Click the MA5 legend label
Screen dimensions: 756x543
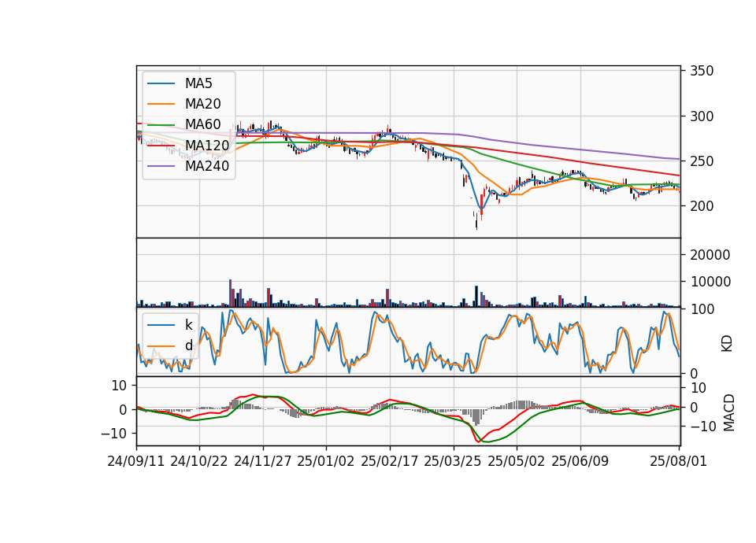(x=198, y=83)
